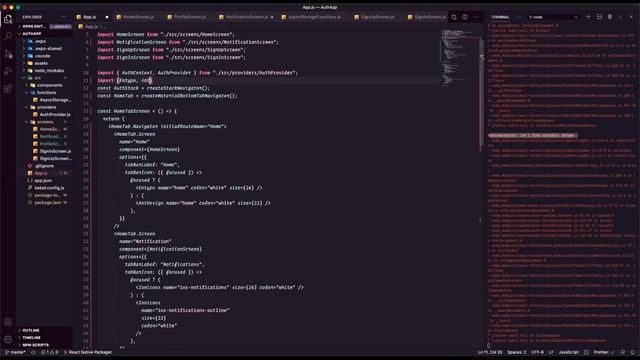Image resolution: width=640 pixels, height=360 pixels.
Task: Click sync changes icon in status bar
Action: pyautogui.click(x=33, y=352)
